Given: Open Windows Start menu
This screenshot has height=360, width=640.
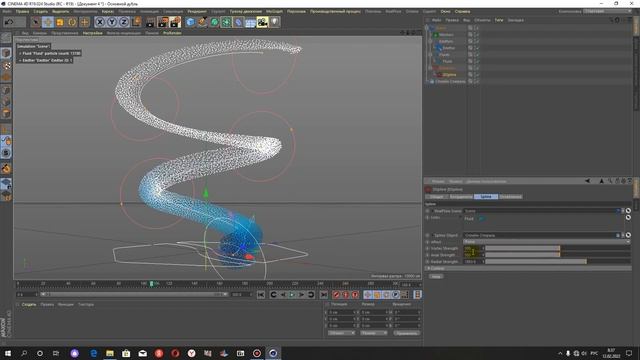Looking at the screenshot, I should click(8, 353).
